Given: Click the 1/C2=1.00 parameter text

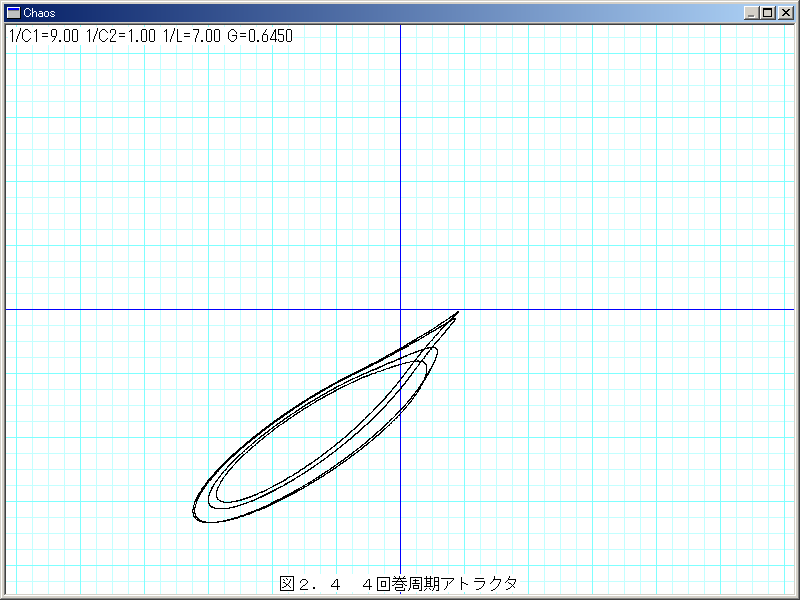Looking at the screenshot, I should tap(121, 36).
